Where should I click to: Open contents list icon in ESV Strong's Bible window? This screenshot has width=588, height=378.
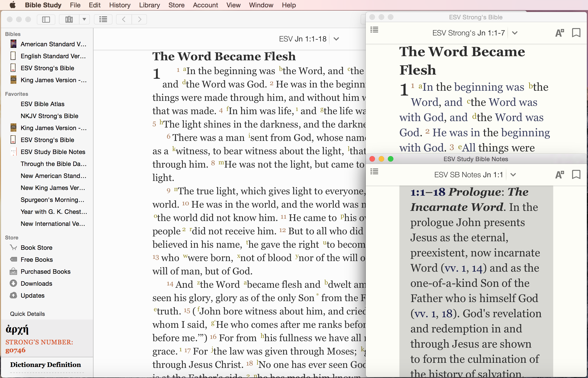[x=374, y=30]
